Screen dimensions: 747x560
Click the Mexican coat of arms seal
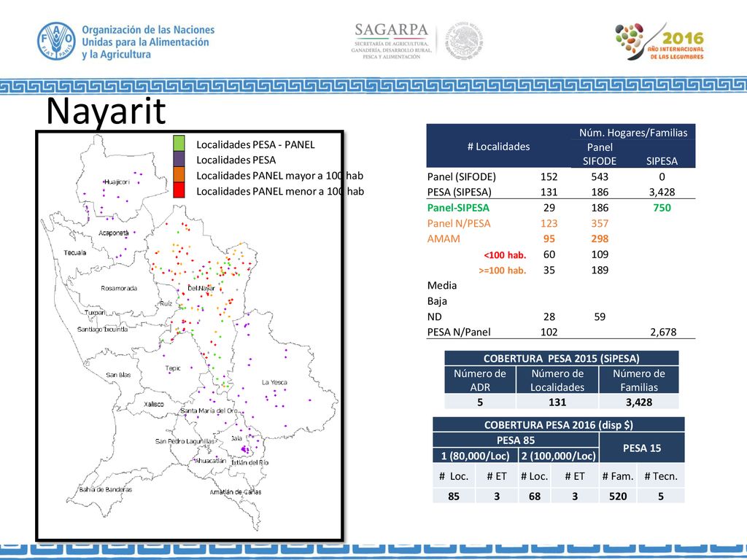(464, 41)
